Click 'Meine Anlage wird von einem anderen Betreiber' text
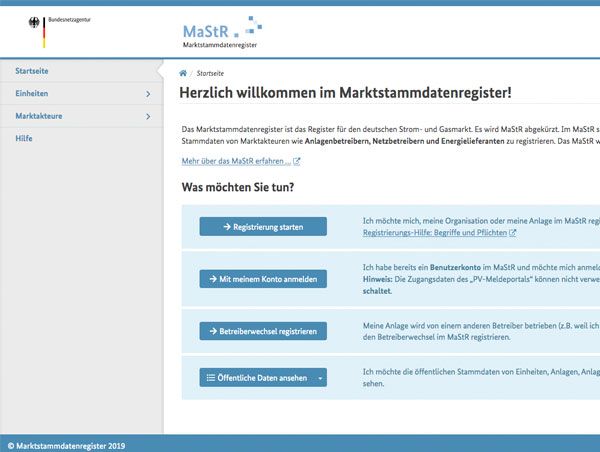The image size is (600, 452). (460, 326)
